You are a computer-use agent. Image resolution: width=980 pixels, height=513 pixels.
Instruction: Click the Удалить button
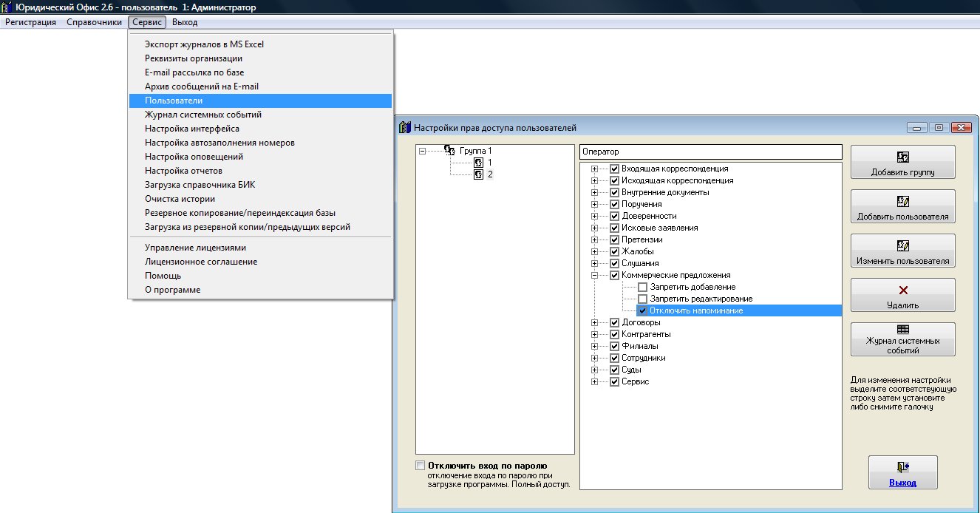pyautogui.click(x=902, y=295)
